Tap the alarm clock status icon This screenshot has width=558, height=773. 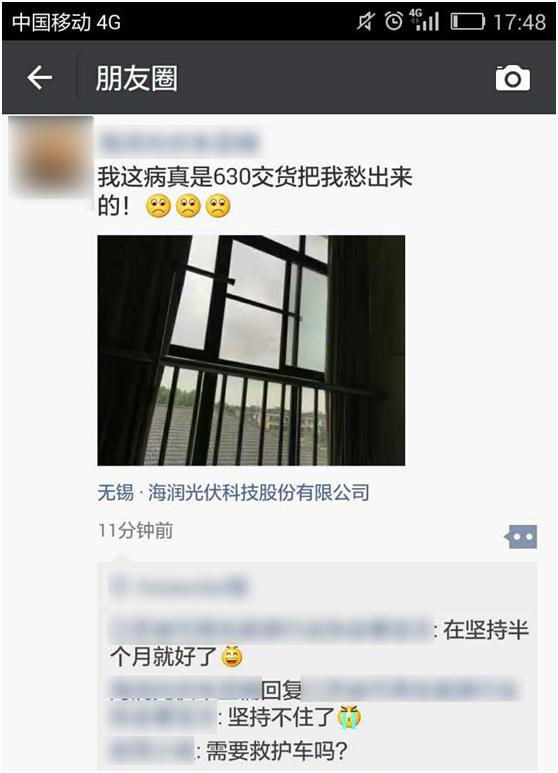393,21
